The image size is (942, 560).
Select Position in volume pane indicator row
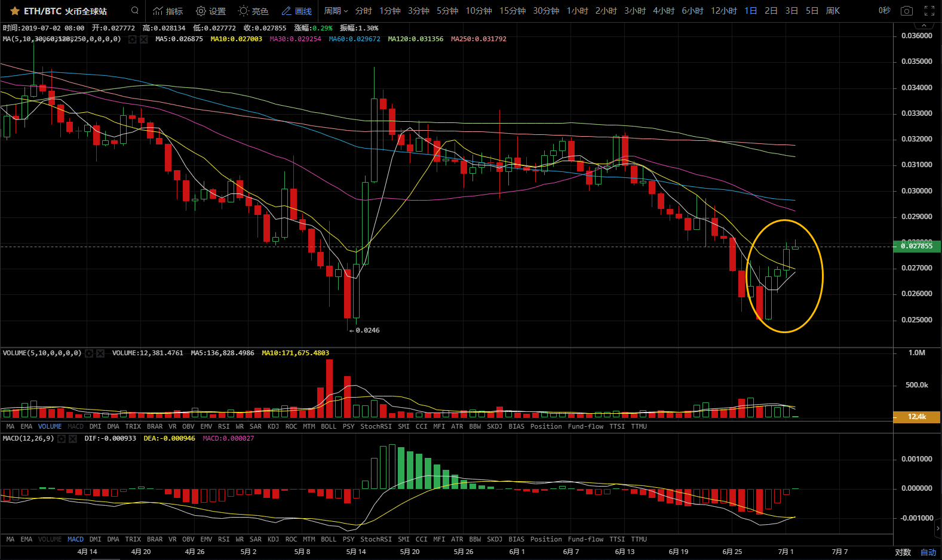[x=546, y=426]
